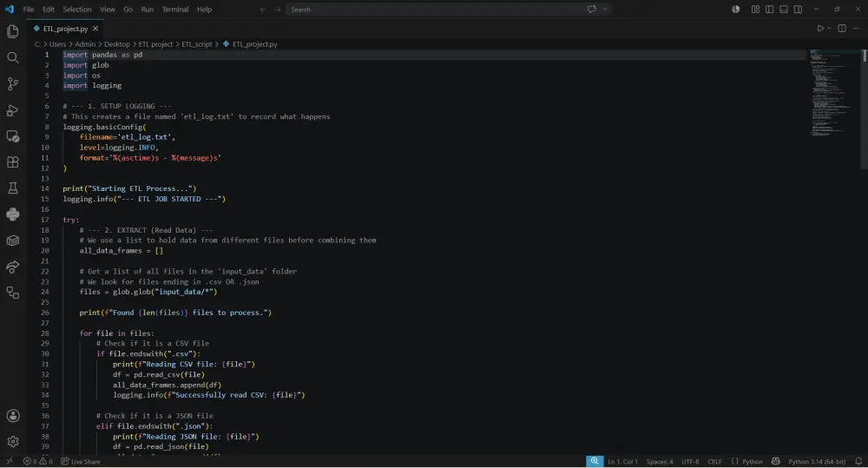Change CRLF end of line sequence

tap(714, 461)
